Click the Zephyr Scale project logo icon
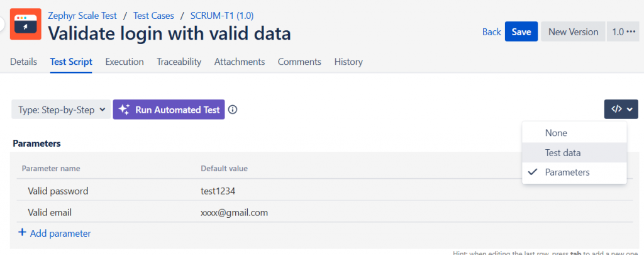The height and width of the screenshot is (255, 644). coord(25,24)
